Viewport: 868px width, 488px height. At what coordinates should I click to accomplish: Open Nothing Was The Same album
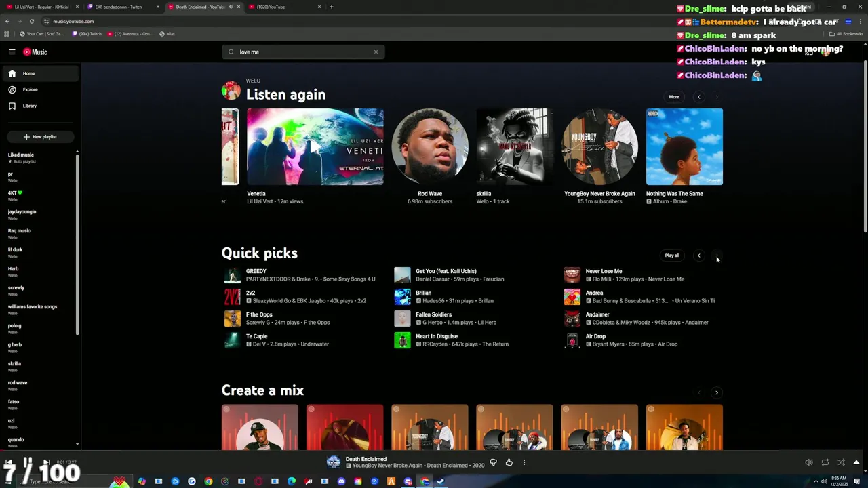[x=684, y=146]
